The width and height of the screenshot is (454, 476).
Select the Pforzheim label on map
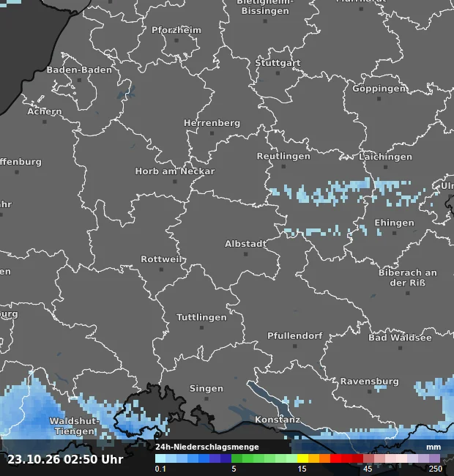point(176,30)
